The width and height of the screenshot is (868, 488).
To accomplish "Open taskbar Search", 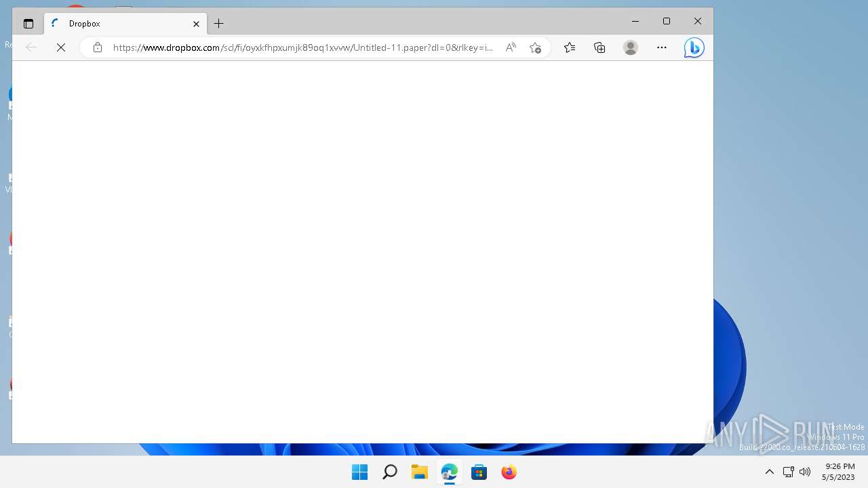I will [390, 472].
